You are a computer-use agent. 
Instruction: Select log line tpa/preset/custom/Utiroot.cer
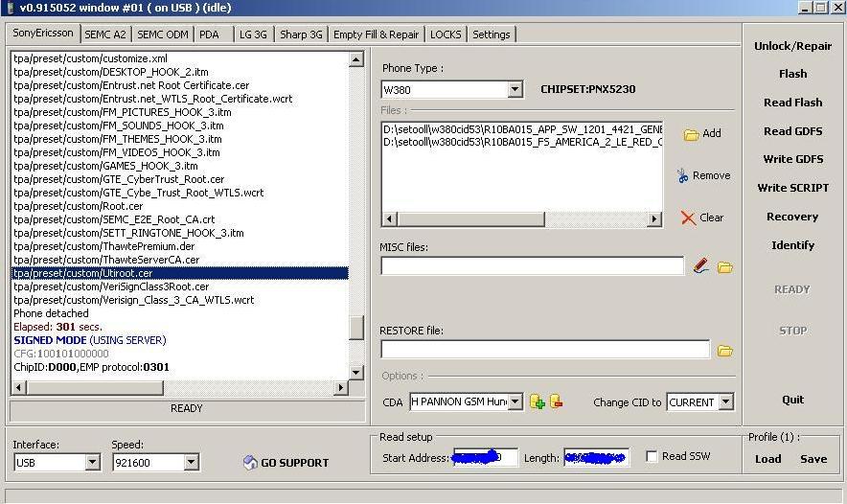pyautogui.click(x=180, y=273)
